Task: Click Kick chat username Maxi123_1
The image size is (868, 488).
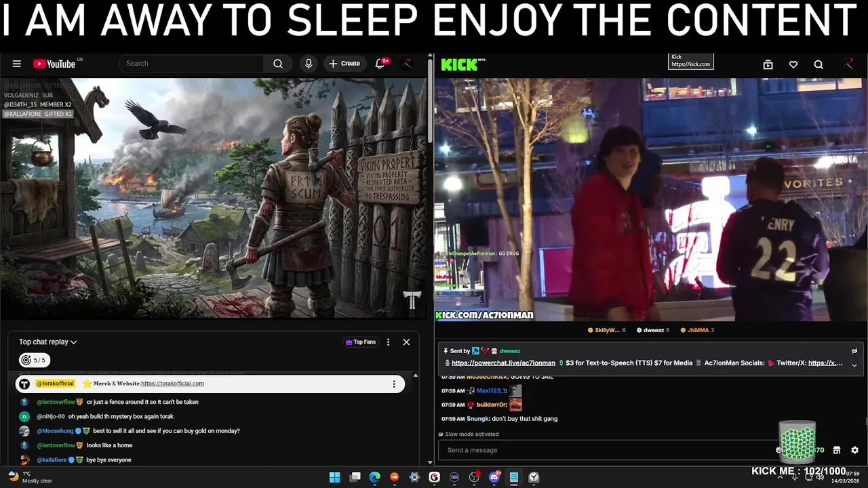Action: pyautogui.click(x=492, y=390)
